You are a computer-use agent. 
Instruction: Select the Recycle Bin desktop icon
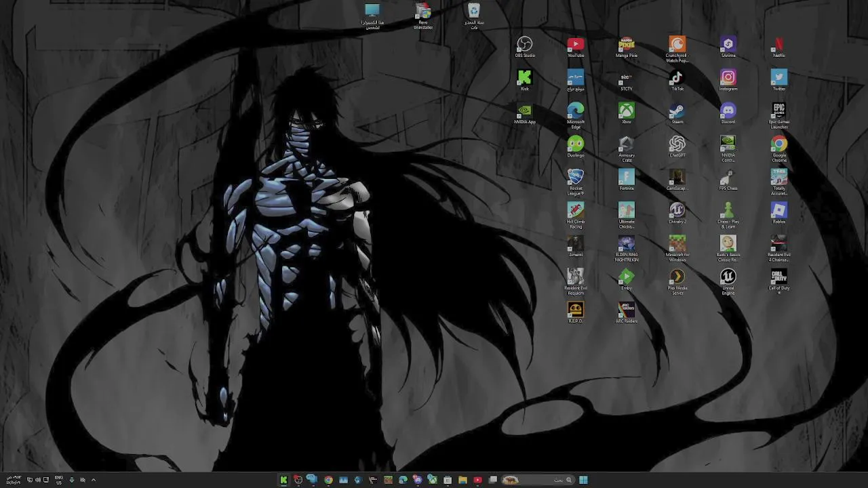click(474, 16)
